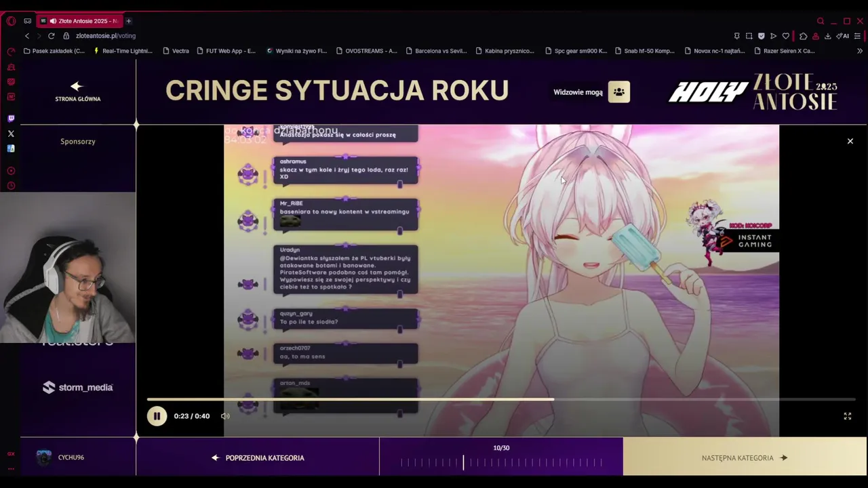Open the CYCHU96 user profile
Image resolution: width=868 pixels, height=488 pixels.
point(61,457)
